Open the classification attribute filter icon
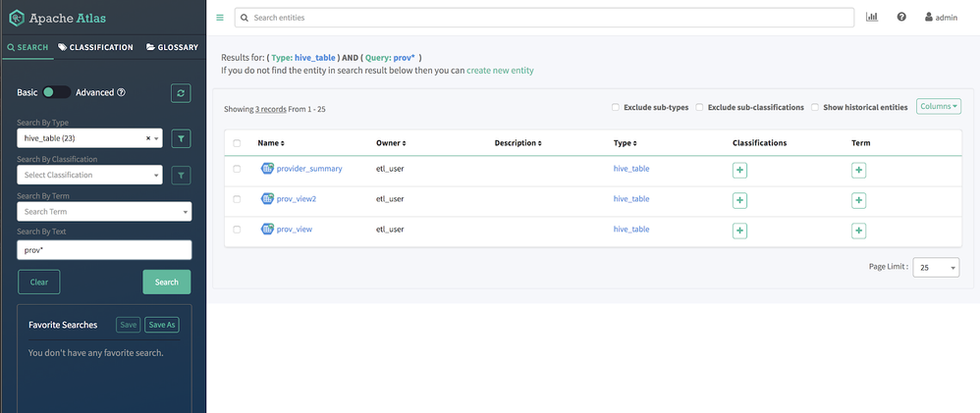Viewport: 980px width, 413px height. 182,176
